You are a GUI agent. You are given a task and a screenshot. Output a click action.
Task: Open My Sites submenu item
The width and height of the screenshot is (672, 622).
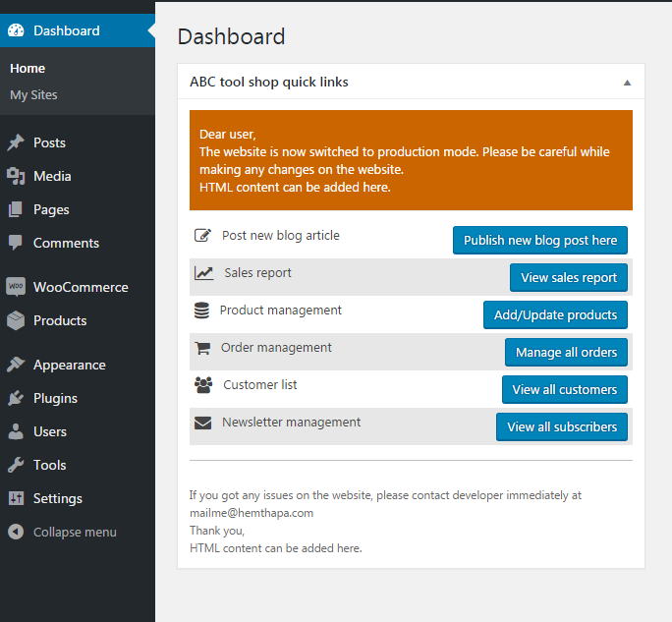click(x=33, y=94)
